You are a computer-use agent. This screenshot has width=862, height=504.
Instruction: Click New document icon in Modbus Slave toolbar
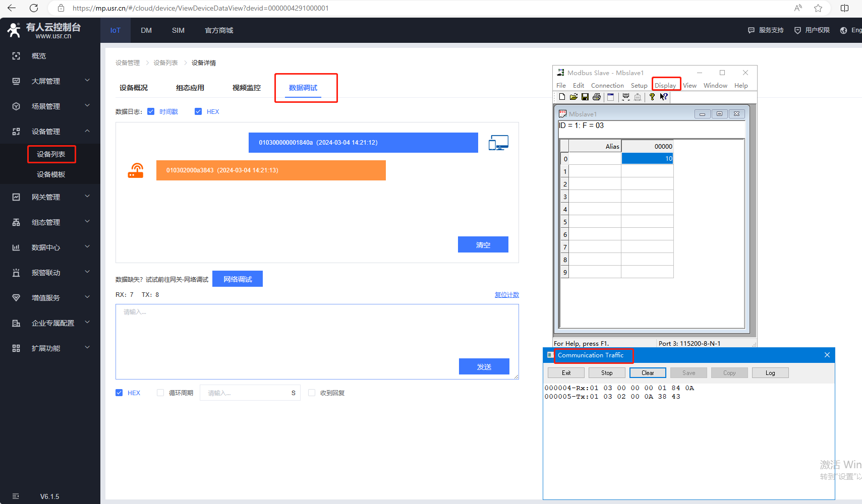562,97
